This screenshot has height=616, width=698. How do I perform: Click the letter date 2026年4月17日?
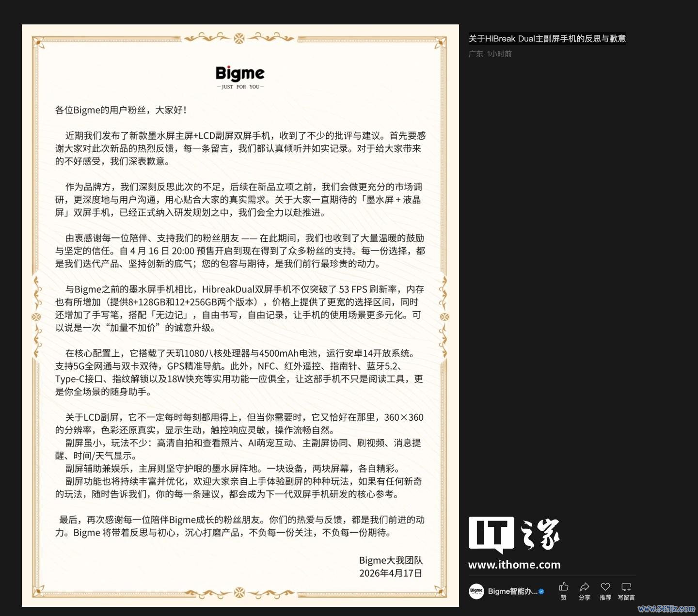pyautogui.click(x=391, y=573)
